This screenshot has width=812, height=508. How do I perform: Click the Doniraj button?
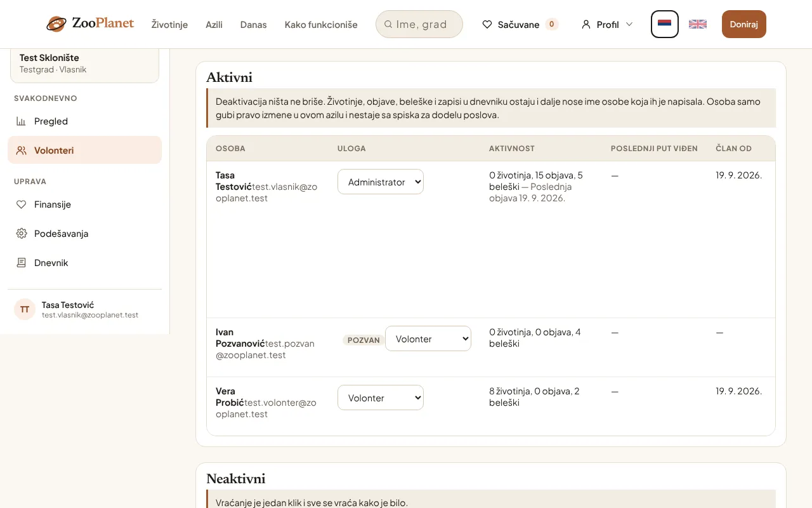pos(744,24)
